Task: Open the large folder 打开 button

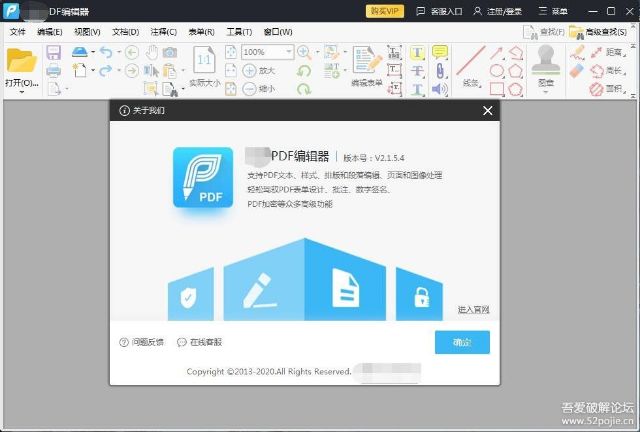Action: coord(22,67)
